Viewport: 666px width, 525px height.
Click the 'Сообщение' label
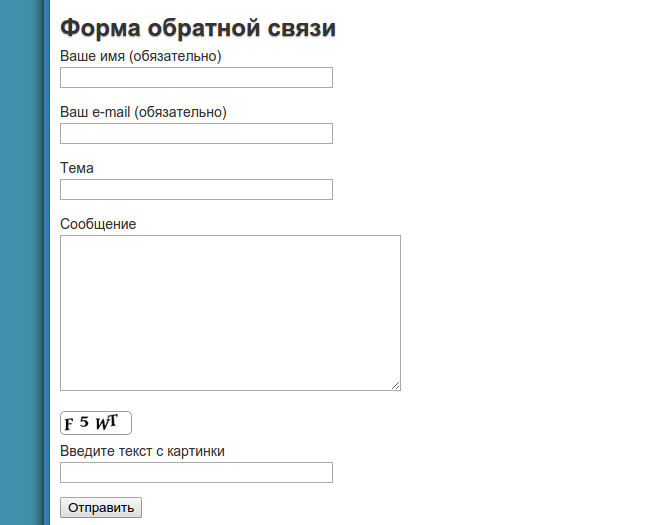click(x=98, y=224)
